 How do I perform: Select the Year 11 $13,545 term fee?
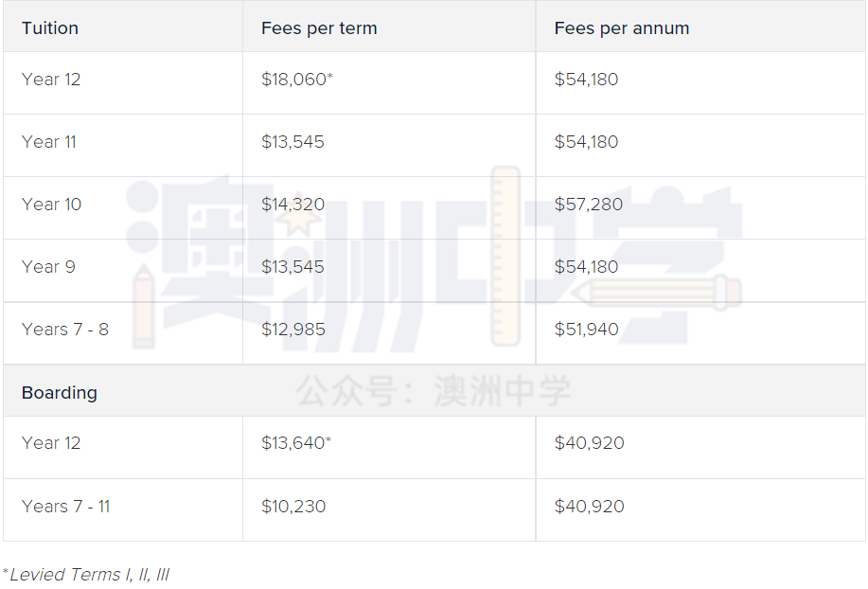(x=292, y=142)
